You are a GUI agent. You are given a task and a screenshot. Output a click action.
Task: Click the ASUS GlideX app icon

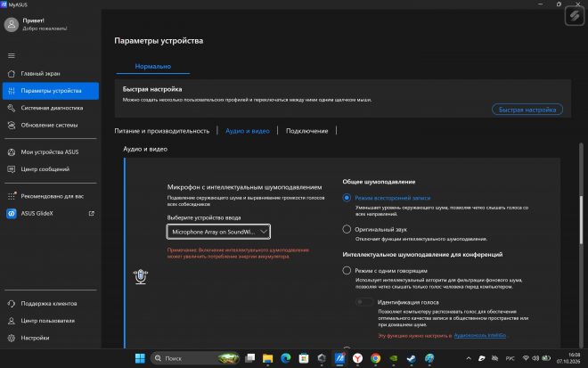point(12,214)
